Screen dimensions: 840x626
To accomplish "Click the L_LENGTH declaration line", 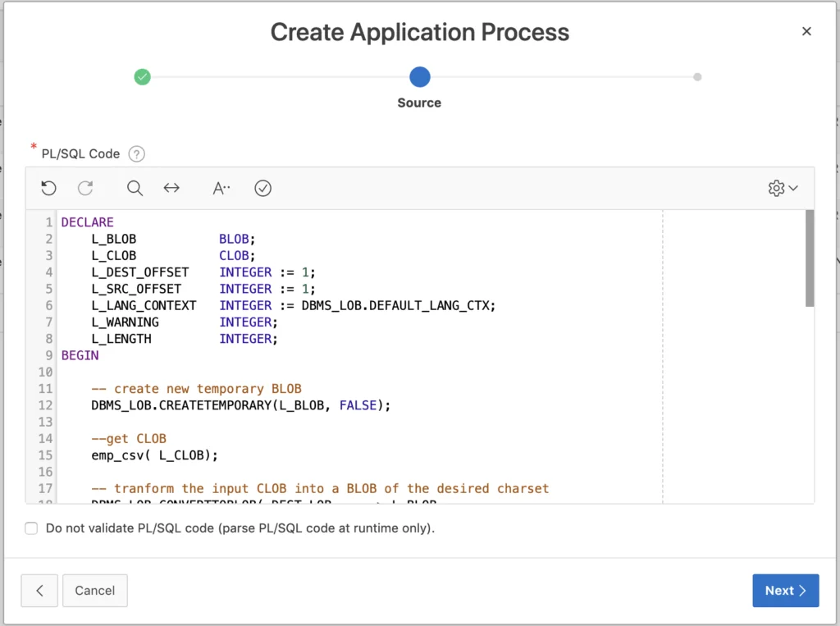I will (x=185, y=339).
